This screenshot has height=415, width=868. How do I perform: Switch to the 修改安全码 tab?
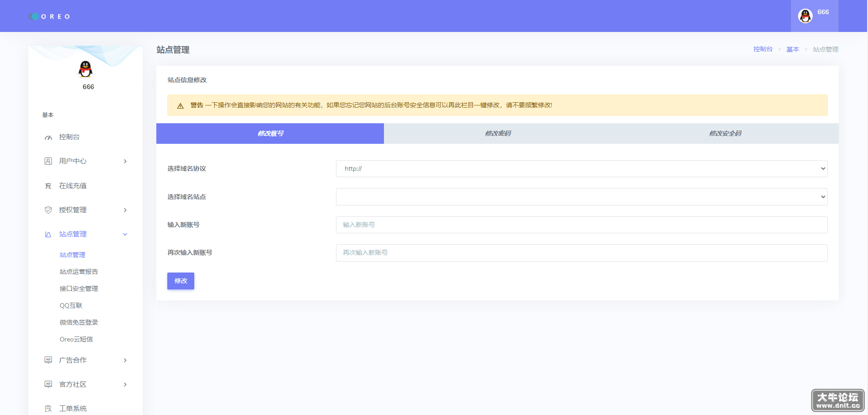point(725,133)
